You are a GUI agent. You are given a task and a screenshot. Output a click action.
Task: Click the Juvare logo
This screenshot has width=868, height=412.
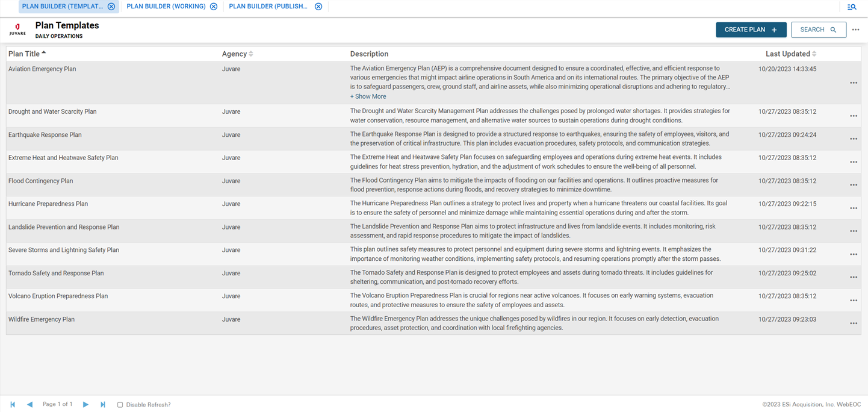[17, 29]
